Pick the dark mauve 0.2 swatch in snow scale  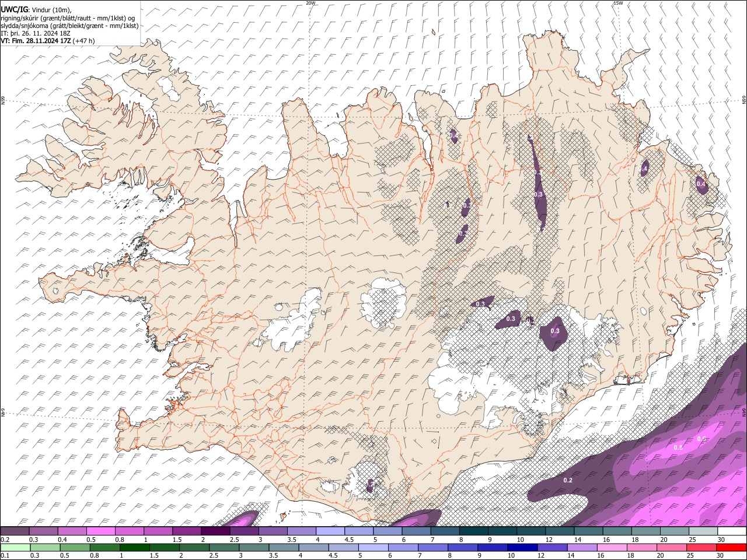[x=15, y=531]
